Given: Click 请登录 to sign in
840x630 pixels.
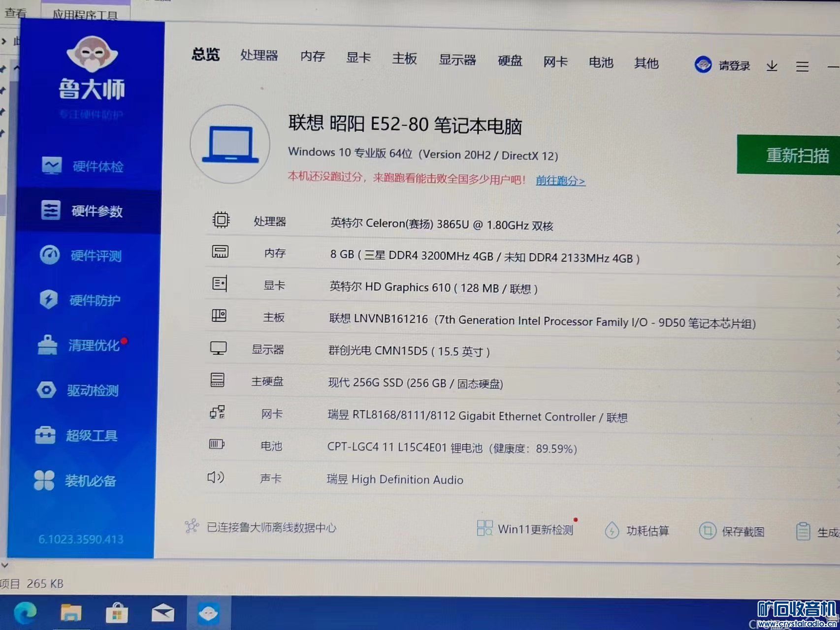Looking at the screenshot, I should 734,65.
